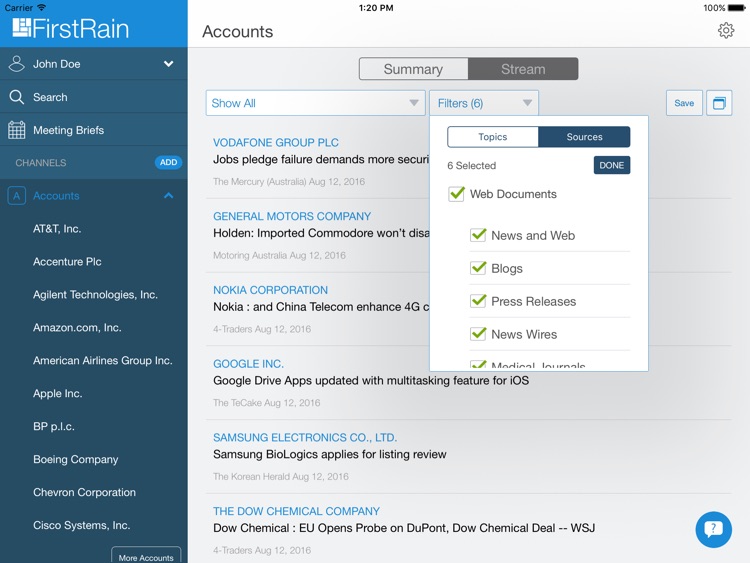Image resolution: width=750 pixels, height=563 pixels.
Task: Click the FirstRain logo
Action: point(71,28)
